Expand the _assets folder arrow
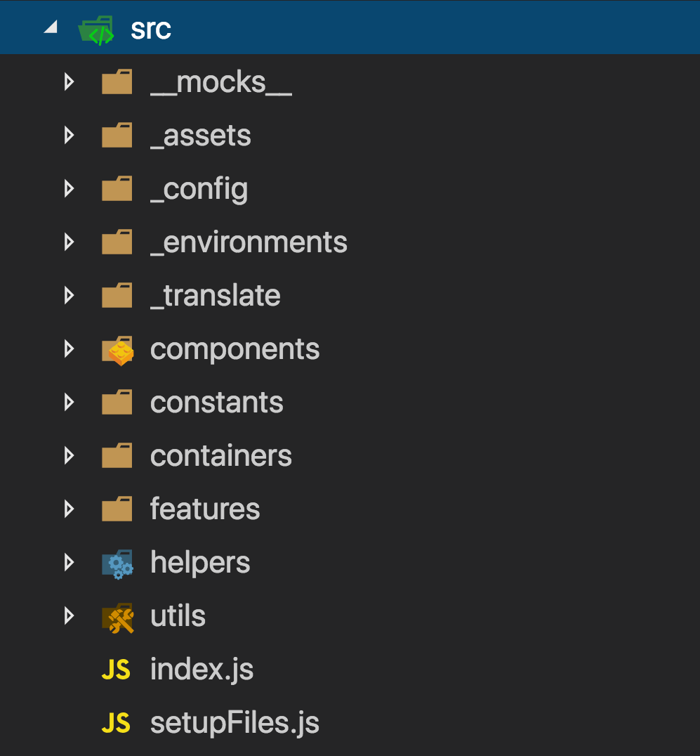 click(69, 135)
